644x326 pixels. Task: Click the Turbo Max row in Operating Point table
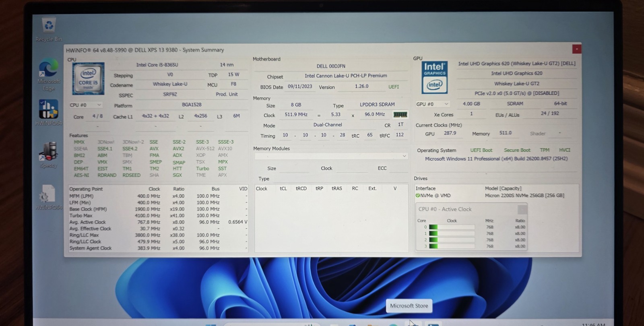[x=158, y=216]
